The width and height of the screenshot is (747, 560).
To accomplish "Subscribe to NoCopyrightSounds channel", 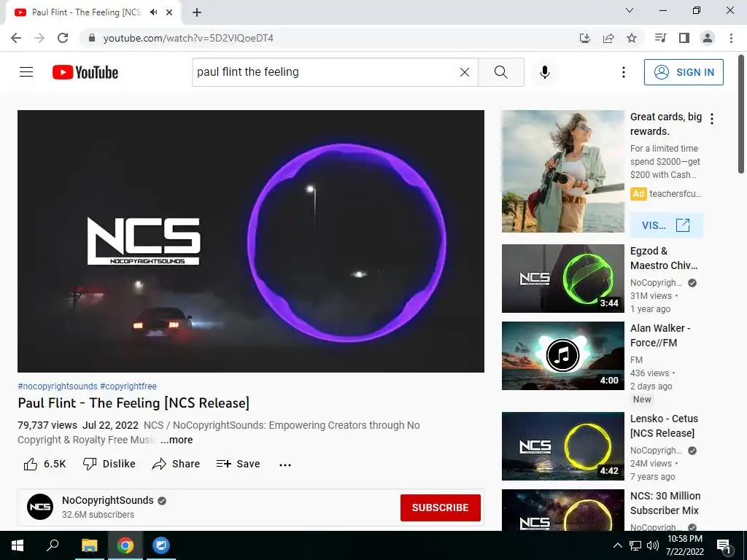I will point(440,507).
